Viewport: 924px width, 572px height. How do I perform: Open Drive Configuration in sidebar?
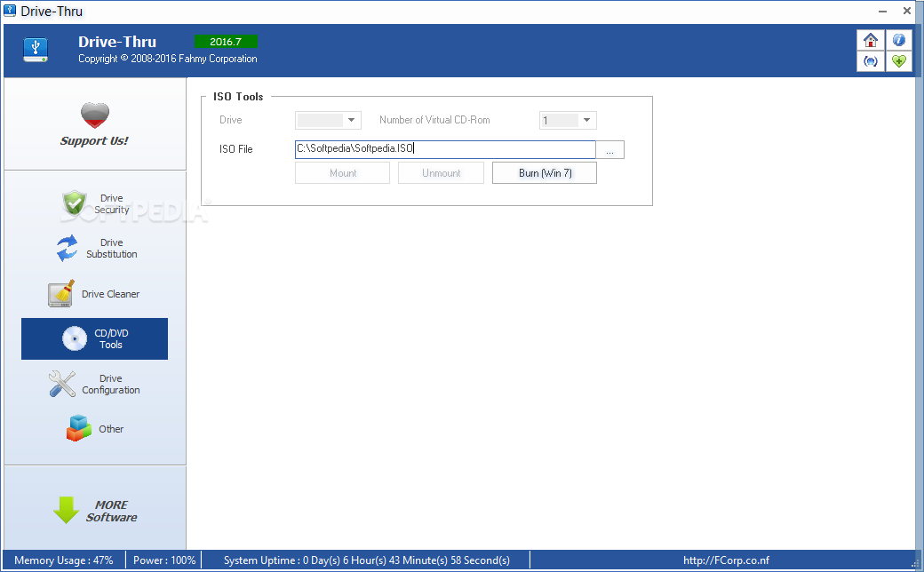(94, 384)
